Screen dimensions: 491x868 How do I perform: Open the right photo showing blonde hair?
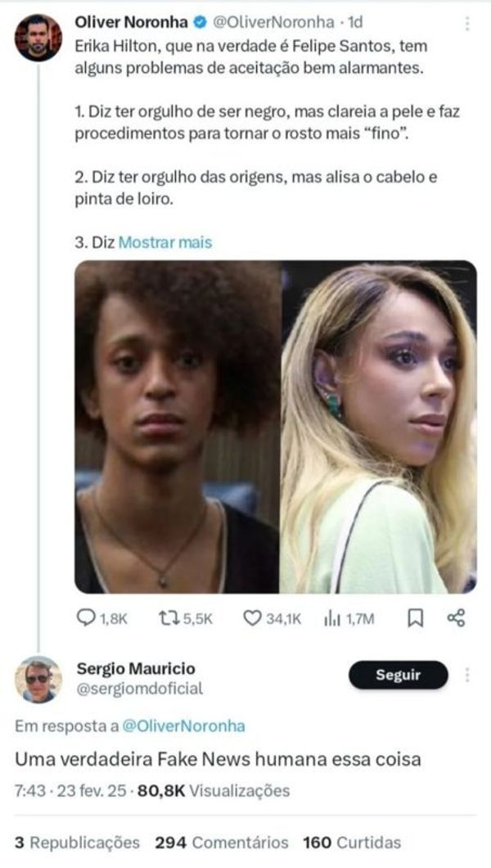tap(378, 427)
